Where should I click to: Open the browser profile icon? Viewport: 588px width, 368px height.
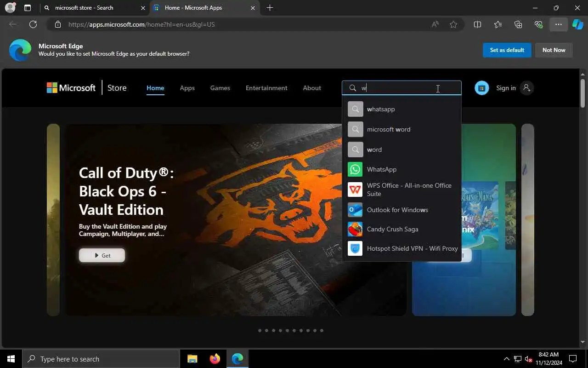pyautogui.click(x=10, y=8)
